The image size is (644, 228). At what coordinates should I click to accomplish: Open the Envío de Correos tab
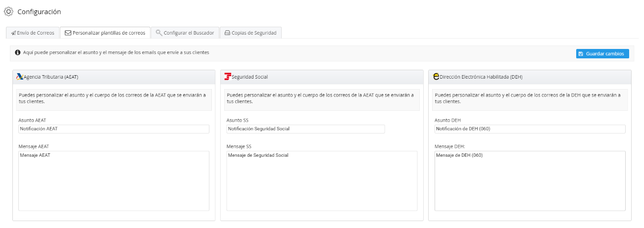coord(33,33)
